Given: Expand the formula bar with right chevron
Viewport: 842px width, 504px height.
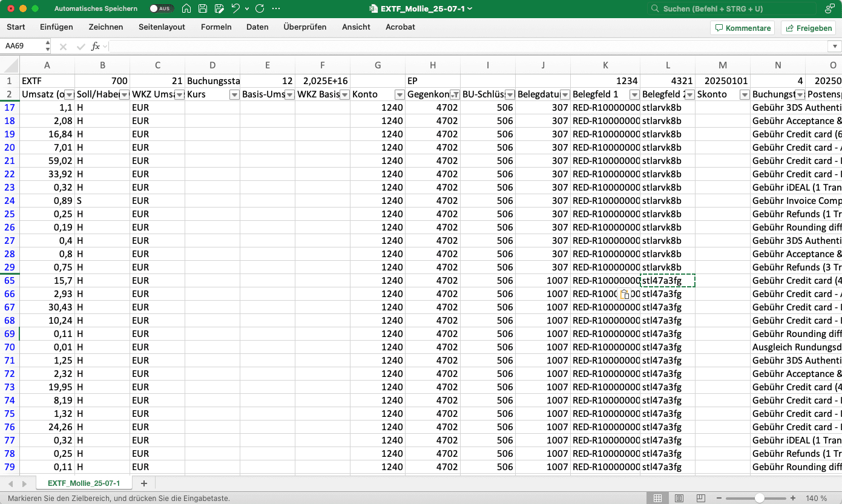Looking at the screenshot, I should (834, 46).
